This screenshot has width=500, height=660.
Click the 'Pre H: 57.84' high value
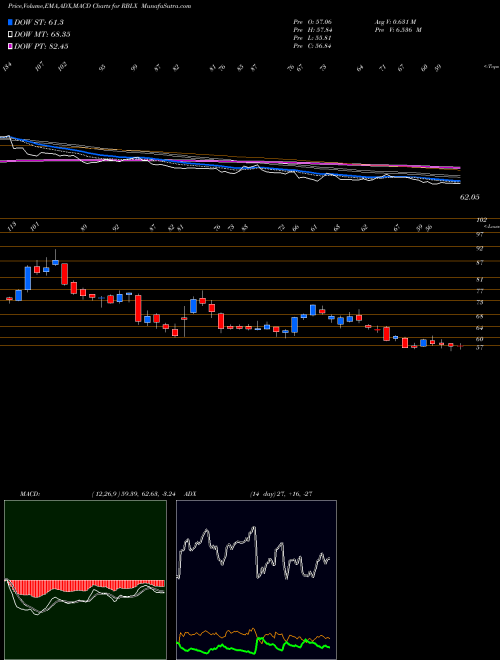(313, 30)
